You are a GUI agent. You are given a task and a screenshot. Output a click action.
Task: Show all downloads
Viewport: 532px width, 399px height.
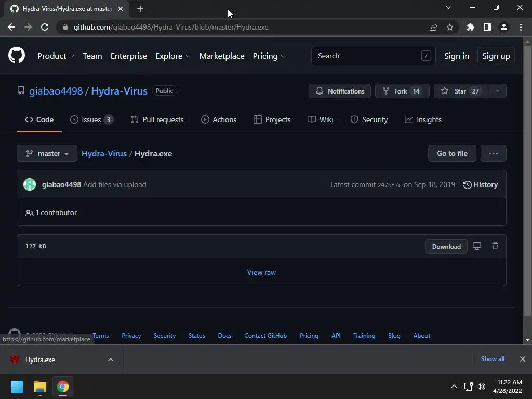click(493, 359)
